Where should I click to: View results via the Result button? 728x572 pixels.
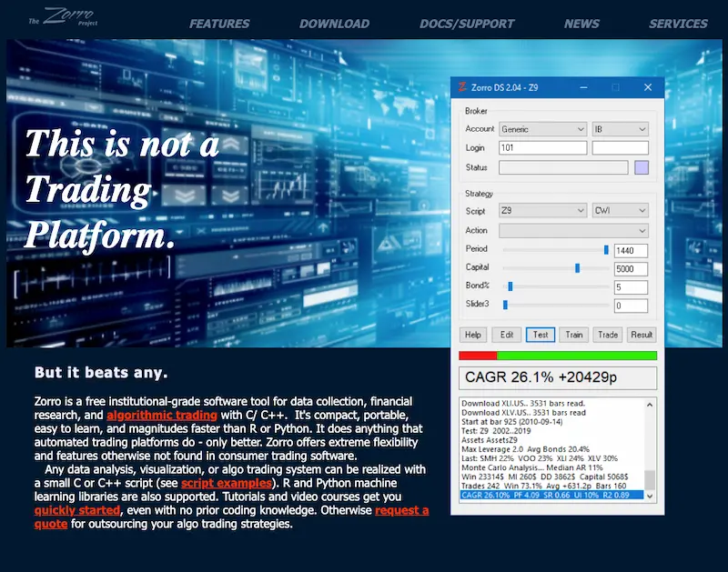coord(640,334)
